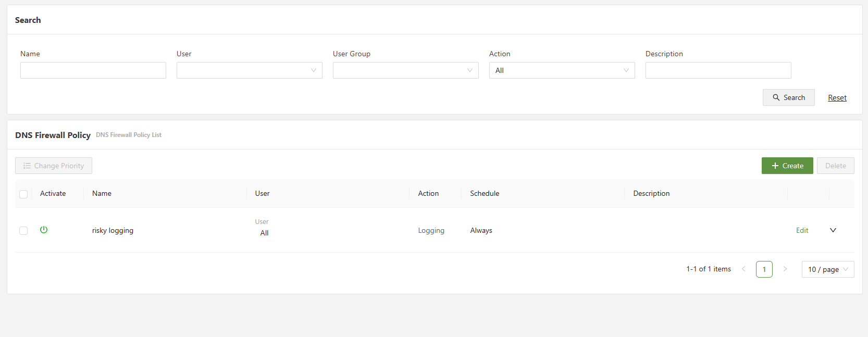Toggle the green power icon for risky logging
The width and height of the screenshot is (868, 337).
[x=44, y=230]
